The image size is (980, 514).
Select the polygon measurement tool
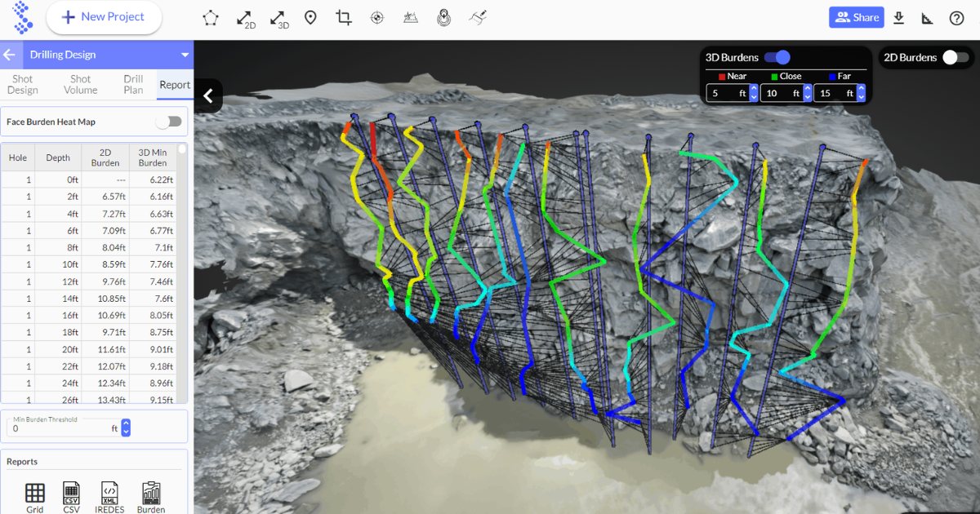(x=210, y=16)
